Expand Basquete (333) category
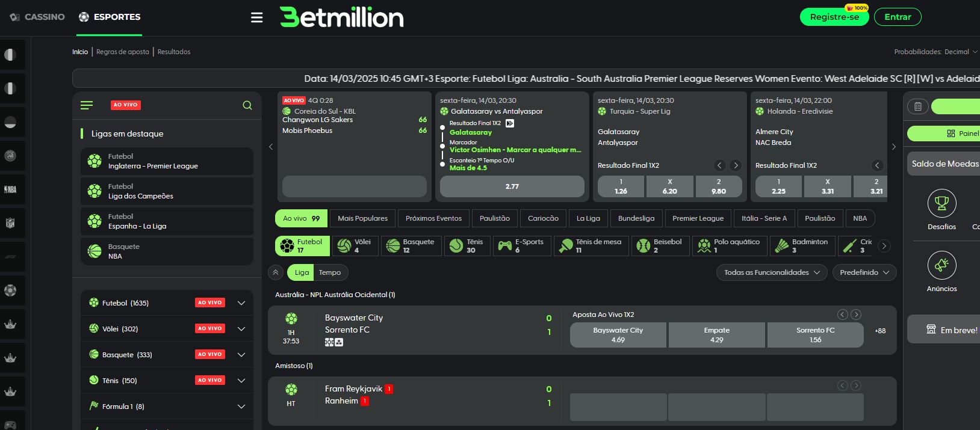 pyautogui.click(x=241, y=355)
